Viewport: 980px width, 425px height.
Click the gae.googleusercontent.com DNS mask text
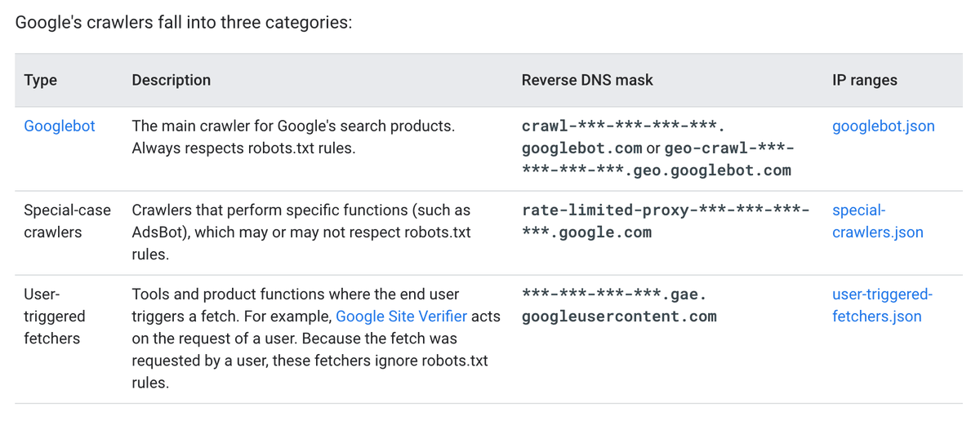(x=619, y=305)
